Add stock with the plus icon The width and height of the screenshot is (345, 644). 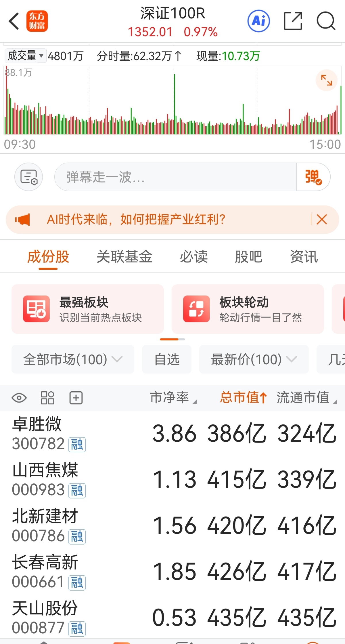click(x=76, y=398)
